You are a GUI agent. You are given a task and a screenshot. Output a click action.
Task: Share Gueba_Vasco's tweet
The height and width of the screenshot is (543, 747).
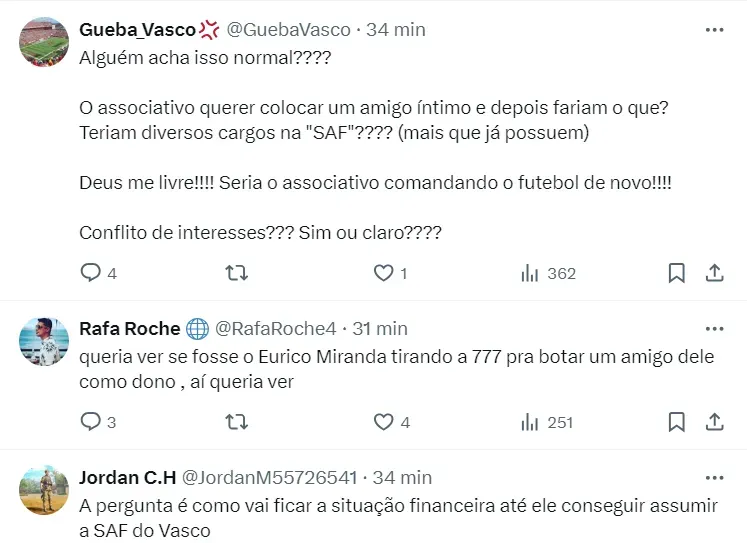tap(714, 273)
